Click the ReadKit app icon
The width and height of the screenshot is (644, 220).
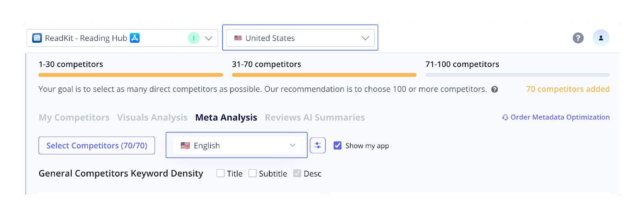click(37, 38)
